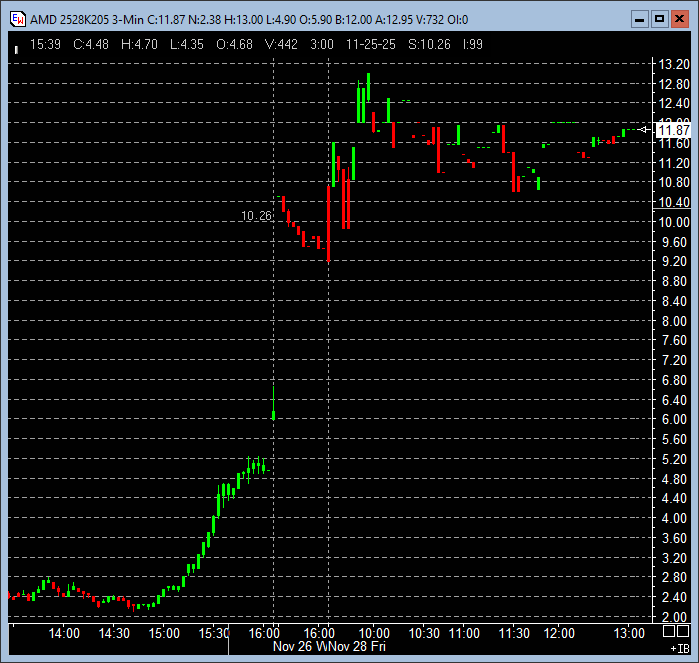Minimize the AMD chart window

[640, 18]
